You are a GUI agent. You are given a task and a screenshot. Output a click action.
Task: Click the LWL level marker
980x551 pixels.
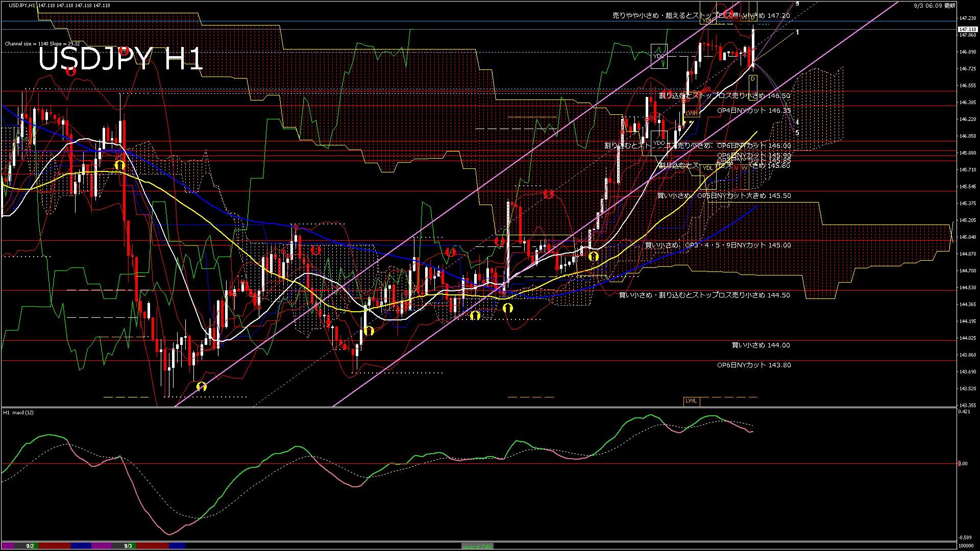pyautogui.click(x=691, y=401)
